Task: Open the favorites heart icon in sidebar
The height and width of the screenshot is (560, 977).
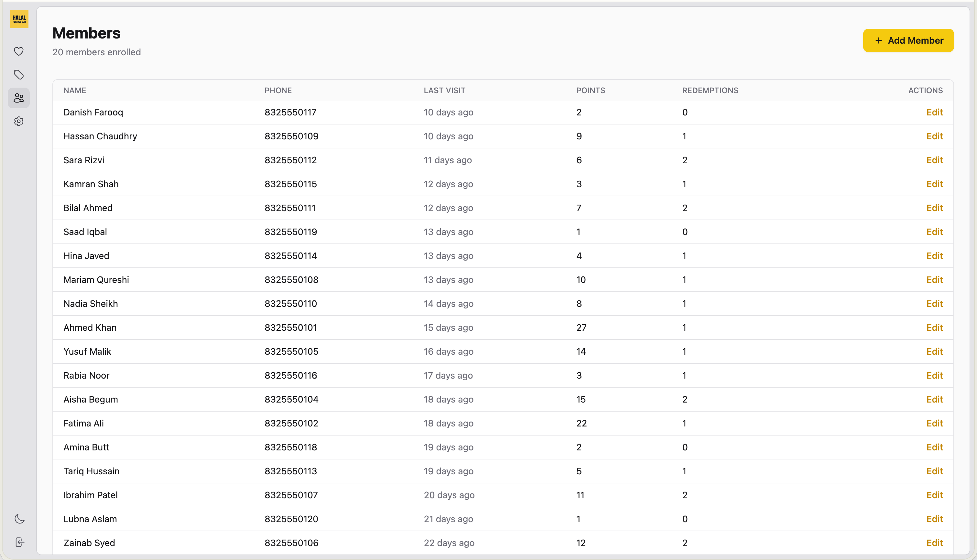Action: pyautogui.click(x=19, y=51)
